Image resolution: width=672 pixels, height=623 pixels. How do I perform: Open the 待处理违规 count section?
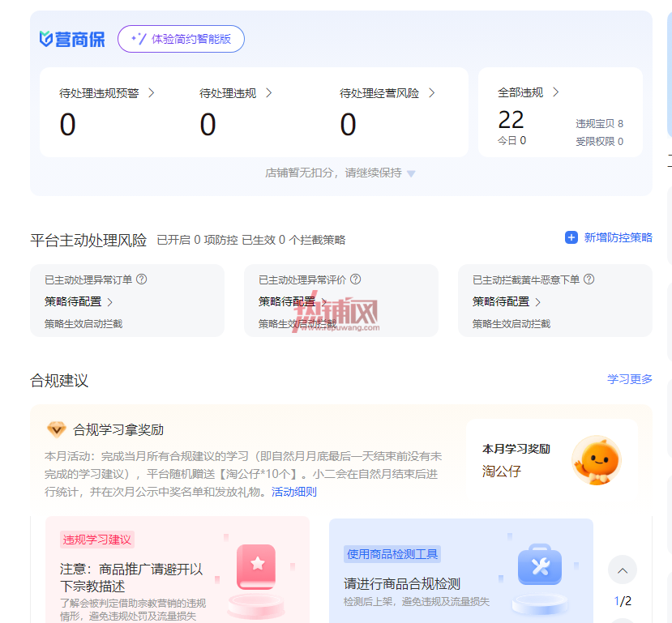click(x=236, y=112)
